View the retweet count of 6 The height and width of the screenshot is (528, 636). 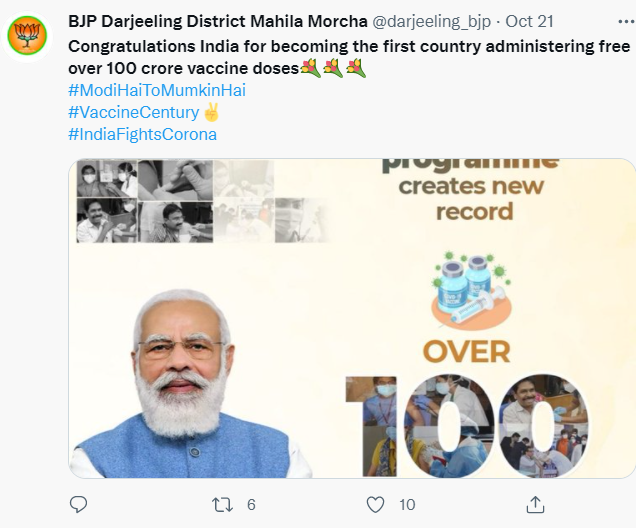pyautogui.click(x=251, y=504)
